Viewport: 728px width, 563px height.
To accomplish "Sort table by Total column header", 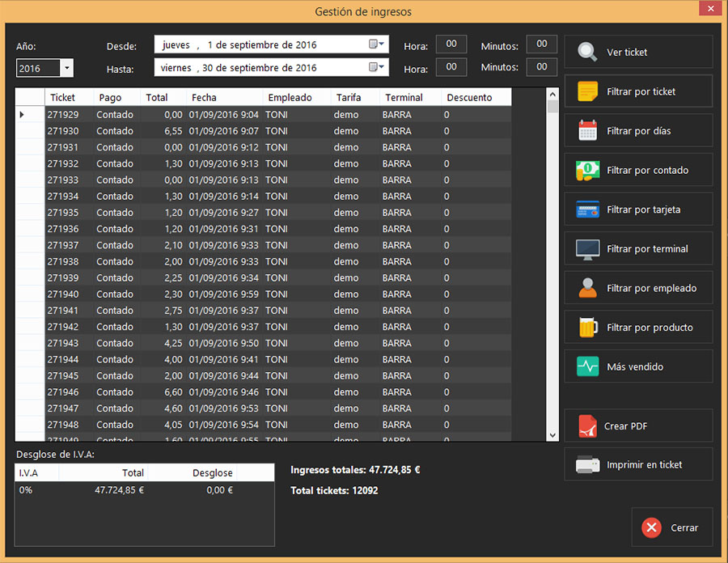I will pos(163,97).
